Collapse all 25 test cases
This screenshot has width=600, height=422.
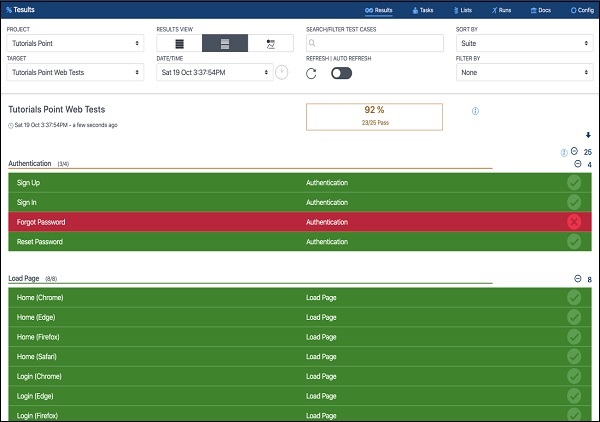point(574,152)
